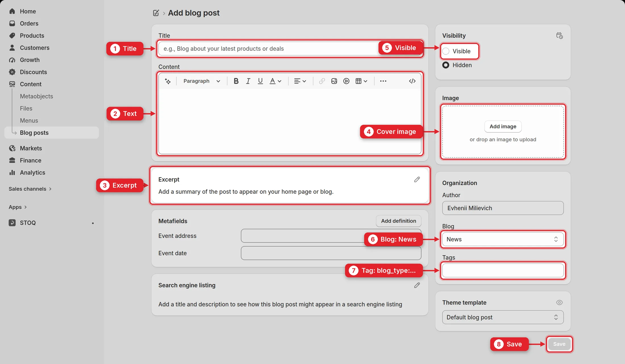Show HTML code view in editor
This screenshot has height=364, width=625.
412,81
